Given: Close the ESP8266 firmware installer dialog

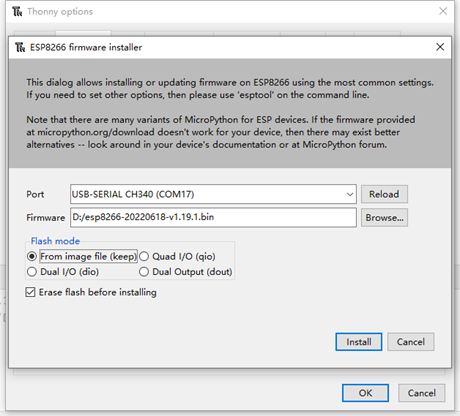Looking at the screenshot, I should [440, 47].
